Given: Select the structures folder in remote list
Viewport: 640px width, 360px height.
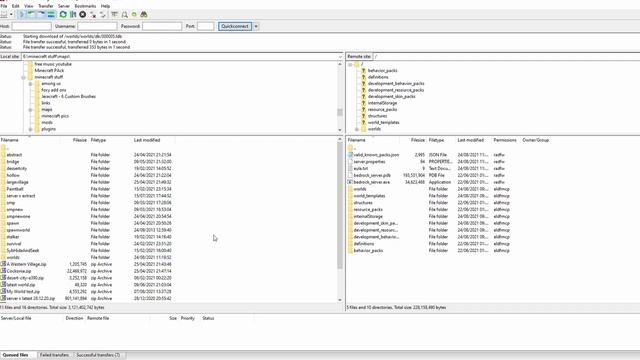Looking at the screenshot, I should pyautogui.click(x=363, y=203).
